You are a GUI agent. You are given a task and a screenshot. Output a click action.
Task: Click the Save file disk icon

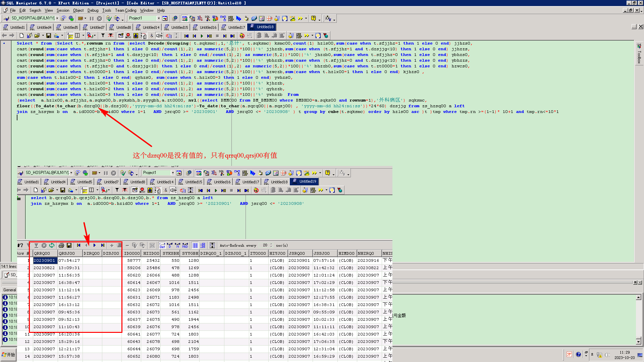point(49,36)
